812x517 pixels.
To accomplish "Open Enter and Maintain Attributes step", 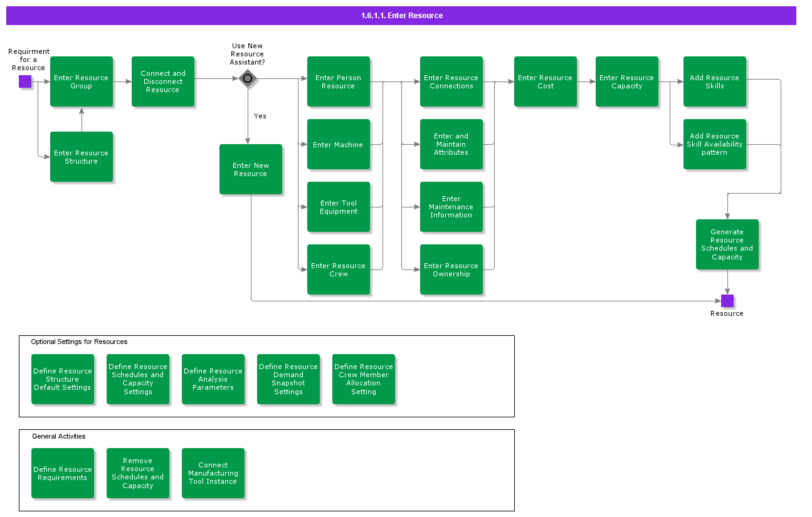I will pyautogui.click(x=451, y=144).
